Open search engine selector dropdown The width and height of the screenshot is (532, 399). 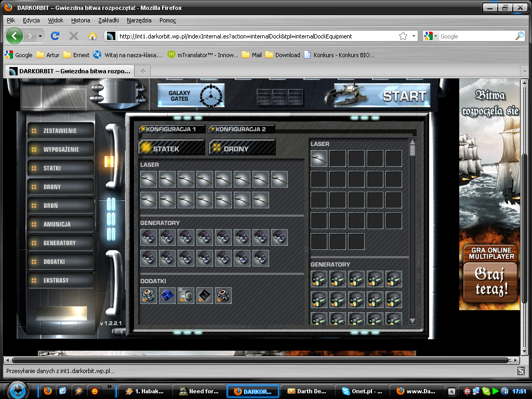(430, 36)
